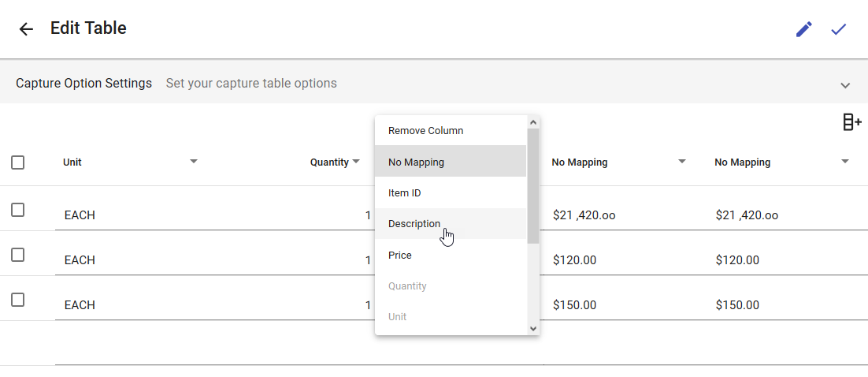Click the Unit column header label
Screen dimensions: 868x377
point(72,162)
